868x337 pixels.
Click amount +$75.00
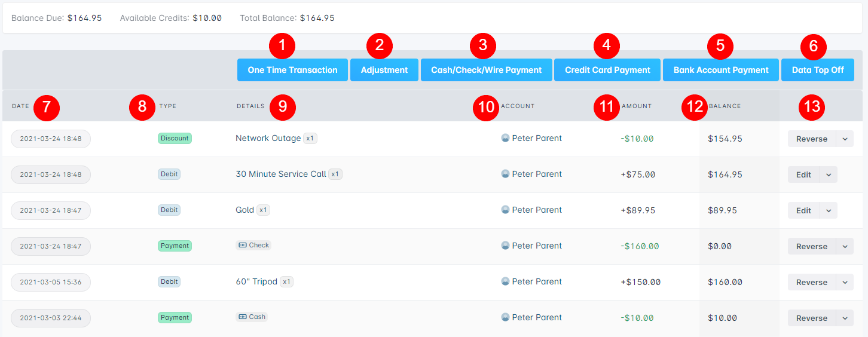click(638, 174)
